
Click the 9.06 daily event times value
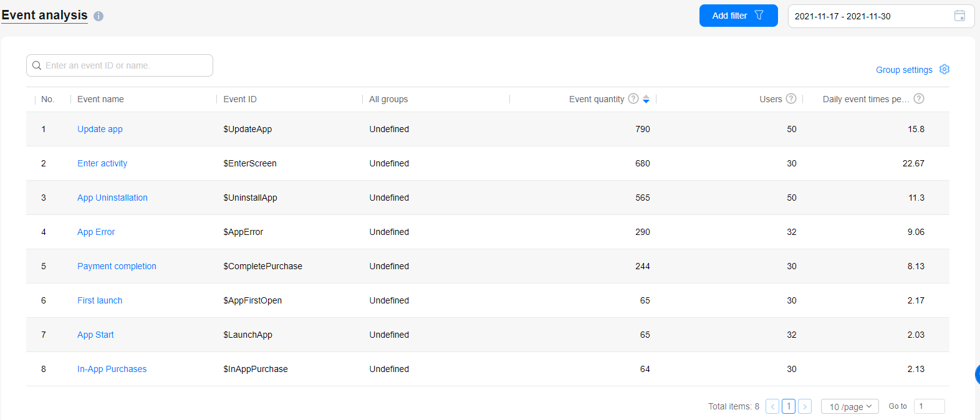[916, 232]
